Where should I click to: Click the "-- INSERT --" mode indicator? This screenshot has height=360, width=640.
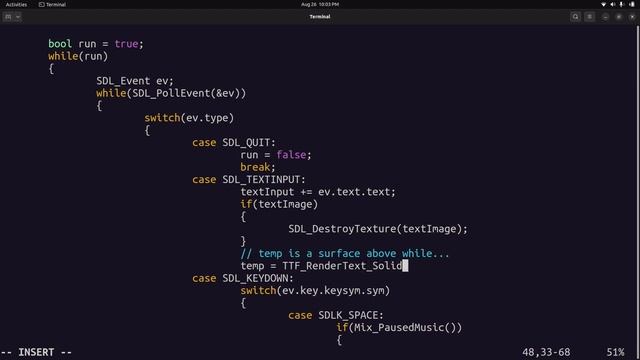pyautogui.click(x=36, y=352)
